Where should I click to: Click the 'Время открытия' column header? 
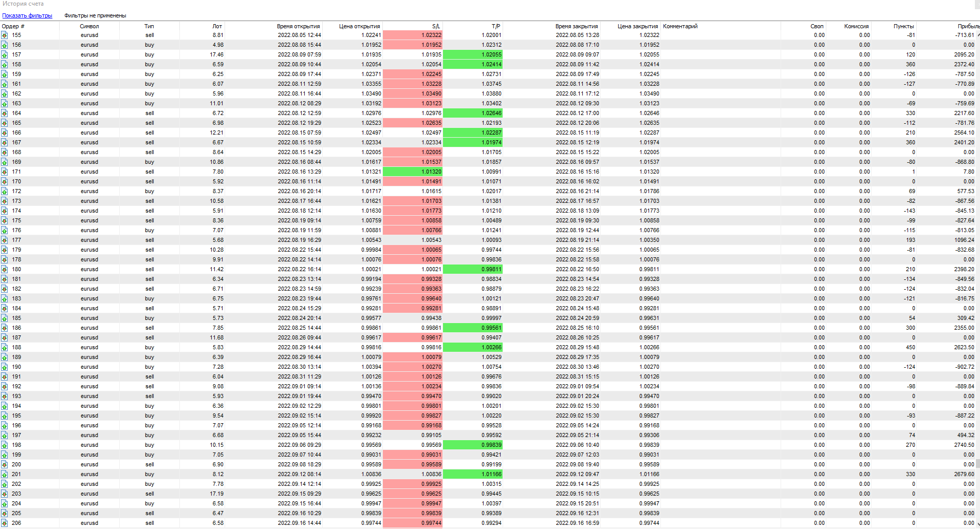[298, 26]
